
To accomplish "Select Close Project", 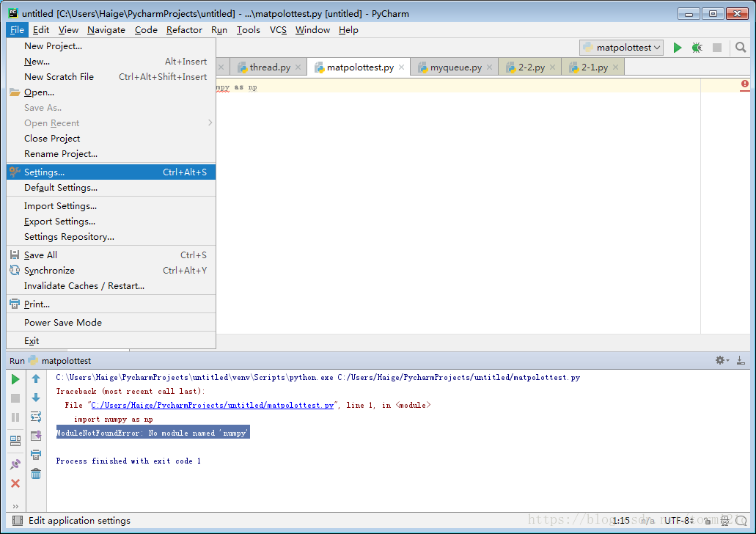I will click(x=111, y=139).
